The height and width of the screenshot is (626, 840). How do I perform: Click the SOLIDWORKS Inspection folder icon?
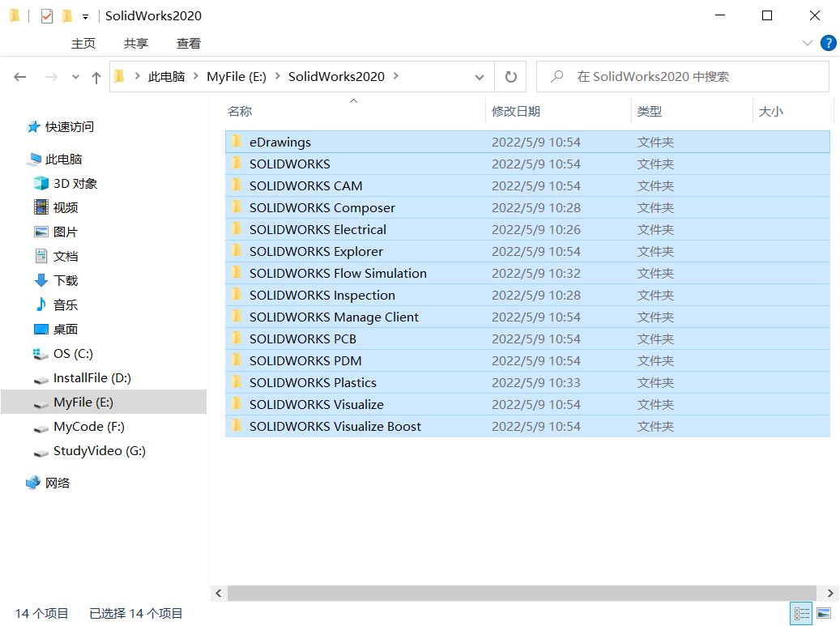(237, 295)
